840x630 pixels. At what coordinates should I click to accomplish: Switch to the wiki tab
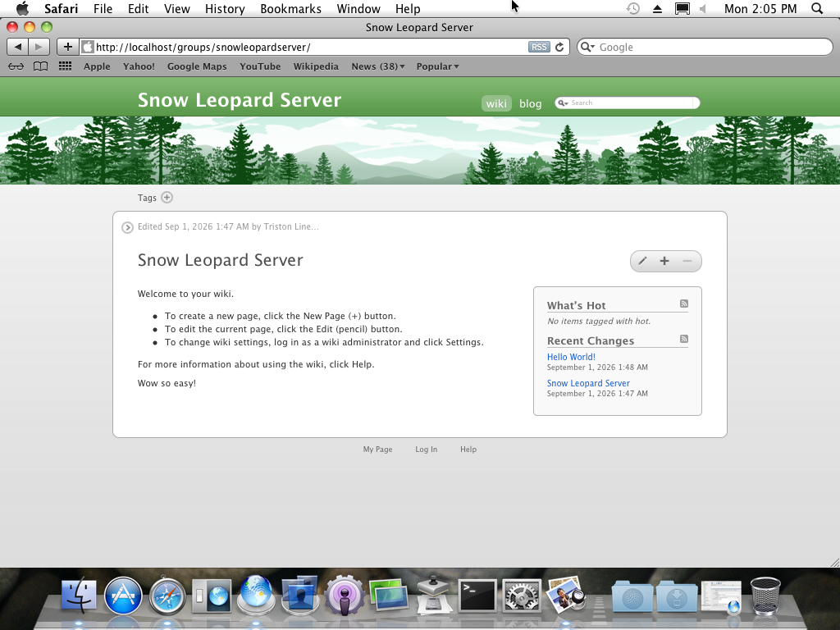pos(496,103)
